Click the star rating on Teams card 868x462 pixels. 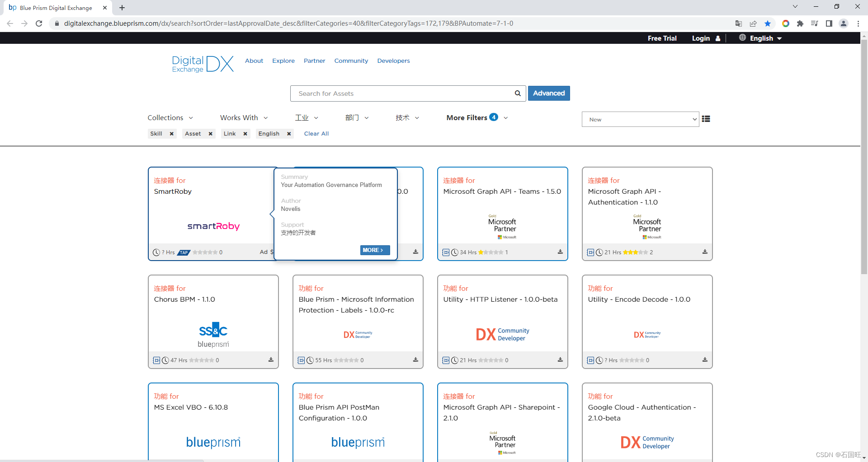[491, 252]
